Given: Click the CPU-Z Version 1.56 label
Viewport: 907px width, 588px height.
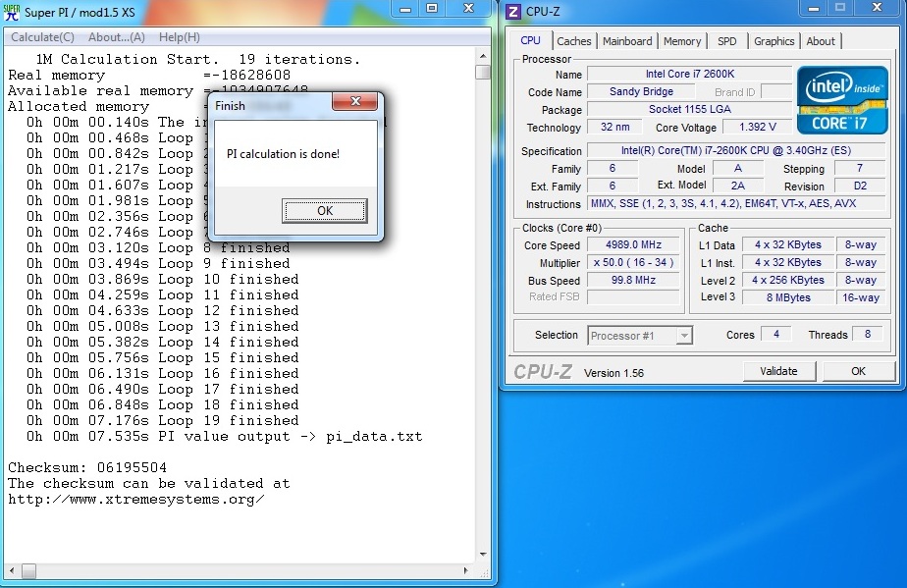Looking at the screenshot, I should 614,373.
